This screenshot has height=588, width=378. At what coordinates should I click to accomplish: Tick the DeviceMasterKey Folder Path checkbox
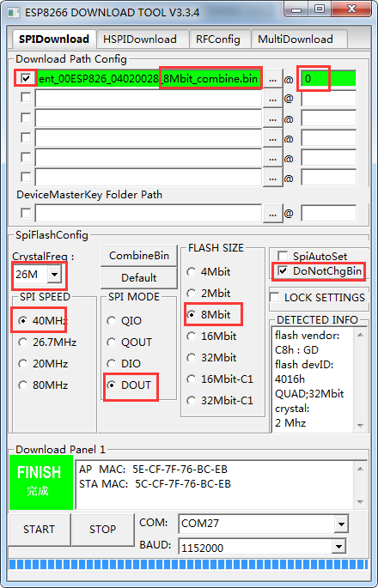26,213
